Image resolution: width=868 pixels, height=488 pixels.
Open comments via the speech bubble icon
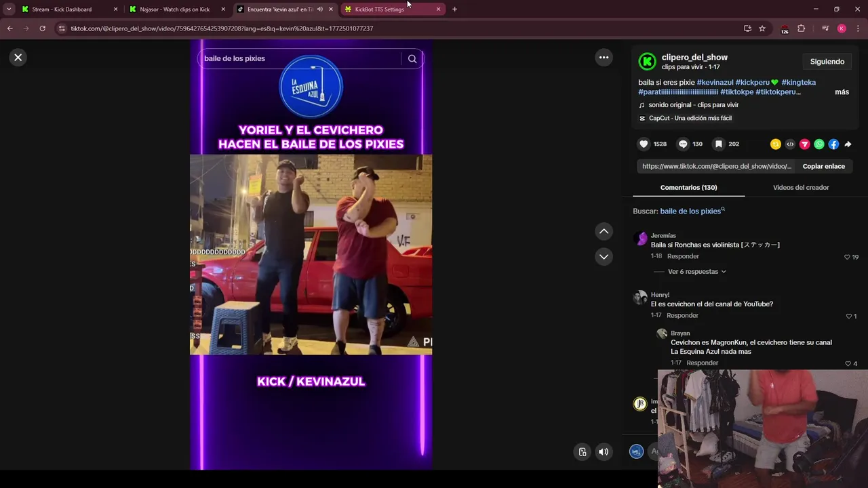(x=683, y=144)
